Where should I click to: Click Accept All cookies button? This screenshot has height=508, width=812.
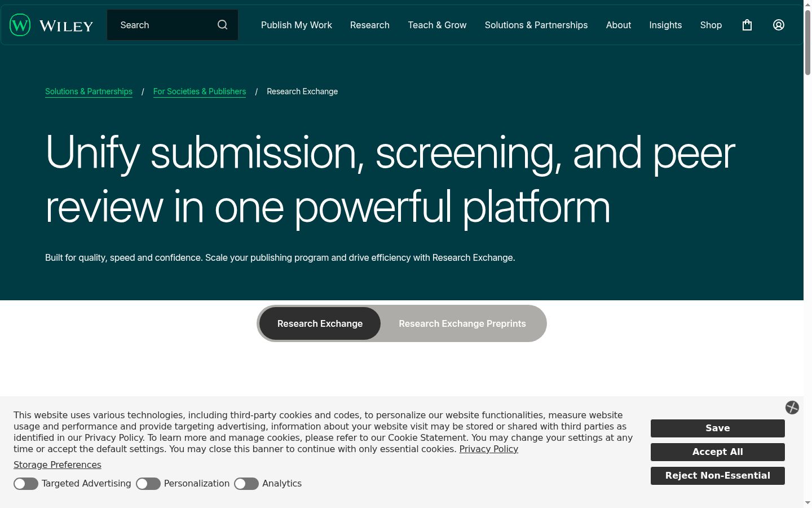click(x=718, y=452)
